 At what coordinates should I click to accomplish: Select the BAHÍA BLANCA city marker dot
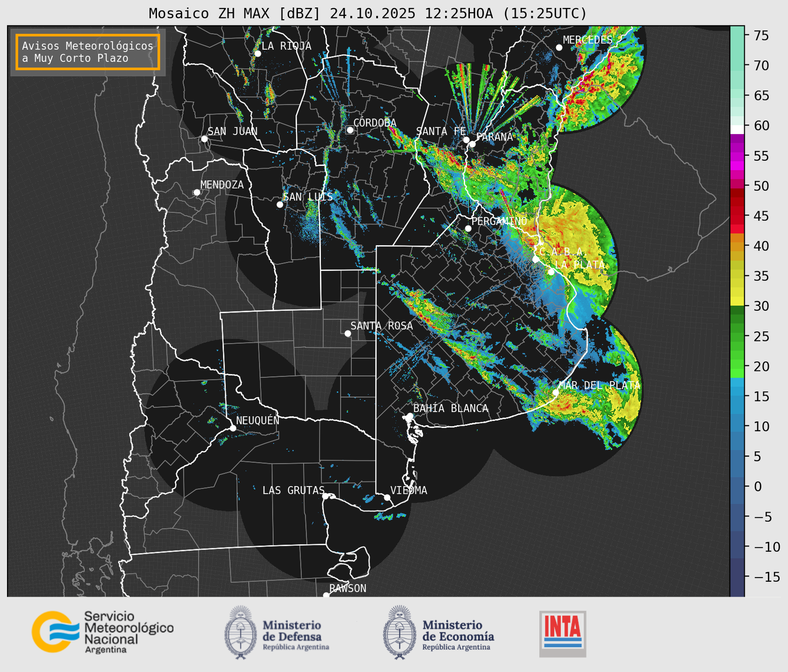point(410,416)
